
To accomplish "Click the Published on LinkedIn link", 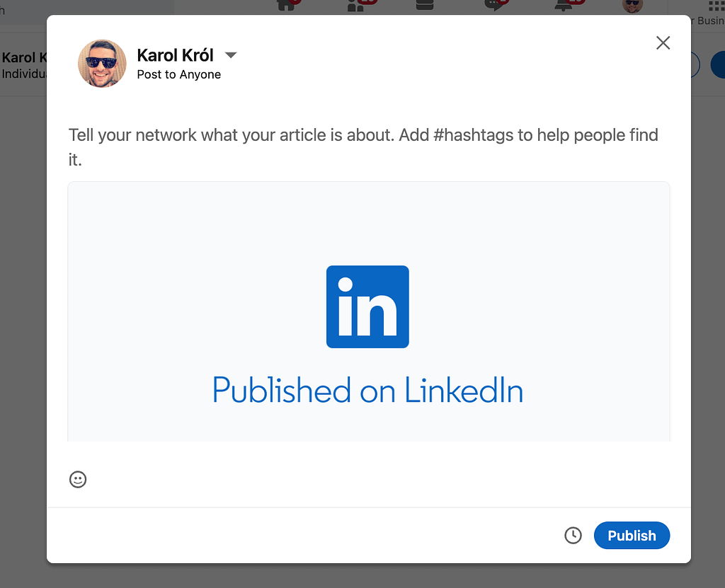I will 367,390.
